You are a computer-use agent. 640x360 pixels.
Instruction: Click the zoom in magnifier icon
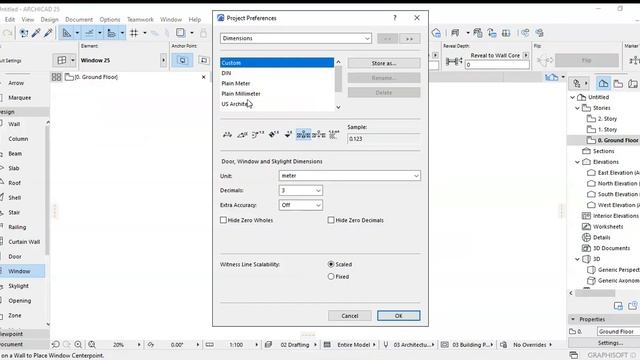point(78,344)
